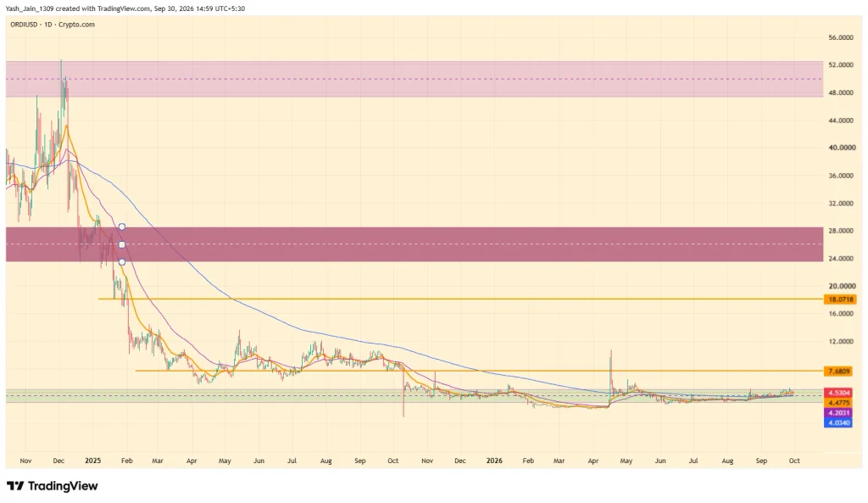Click the 2026 year label on time axis
868x503 pixels.
[x=494, y=461]
